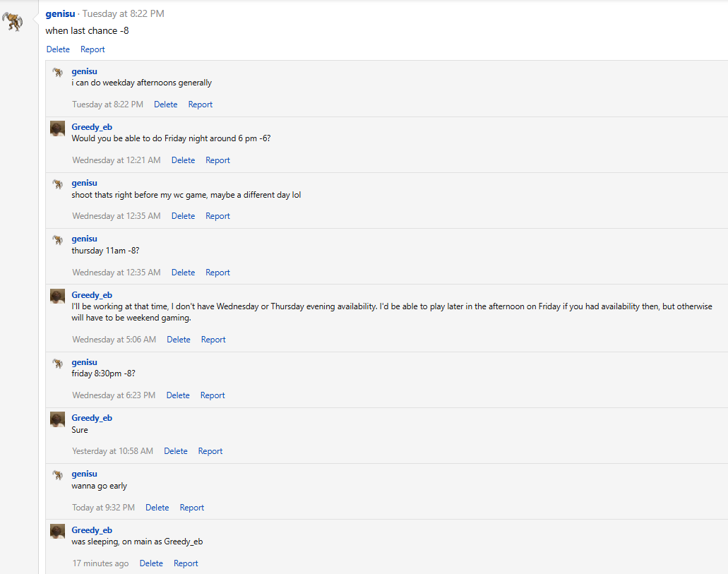Report the main post "when last chance -8"
728x574 pixels.
click(93, 49)
